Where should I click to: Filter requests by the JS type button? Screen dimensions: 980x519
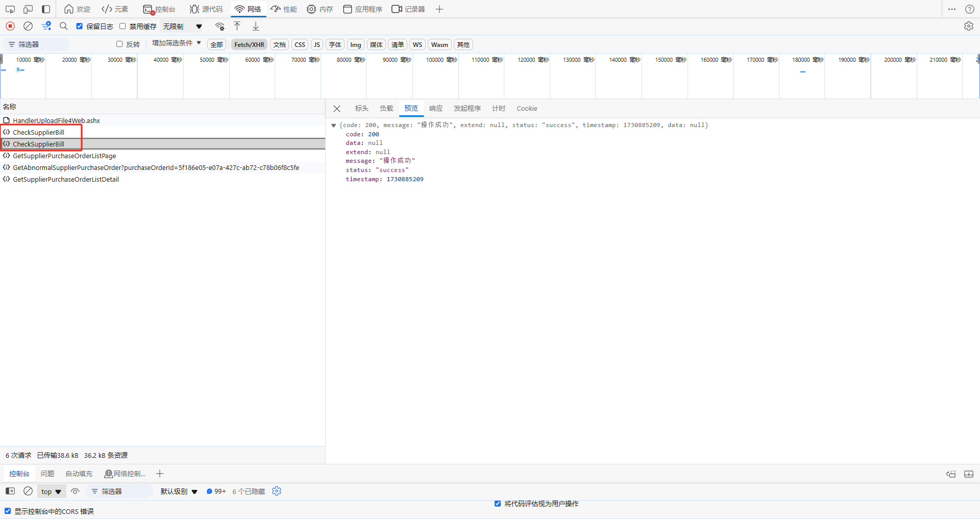[317, 44]
